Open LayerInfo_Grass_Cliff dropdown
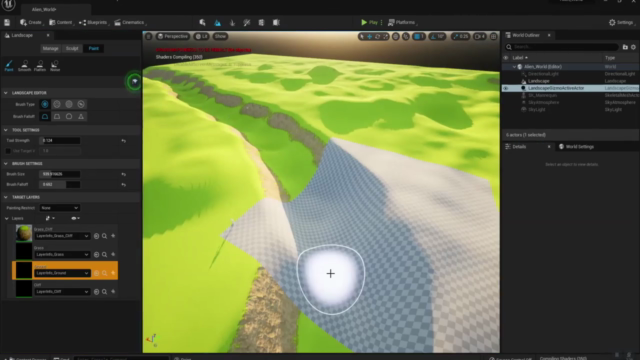Image resolution: width=640 pixels, height=360 pixels. click(62, 236)
